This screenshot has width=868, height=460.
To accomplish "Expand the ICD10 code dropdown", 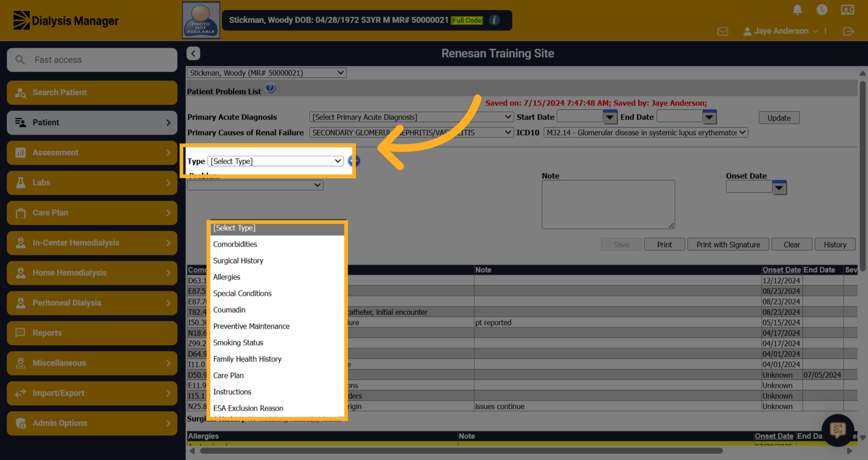I will pos(646,132).
